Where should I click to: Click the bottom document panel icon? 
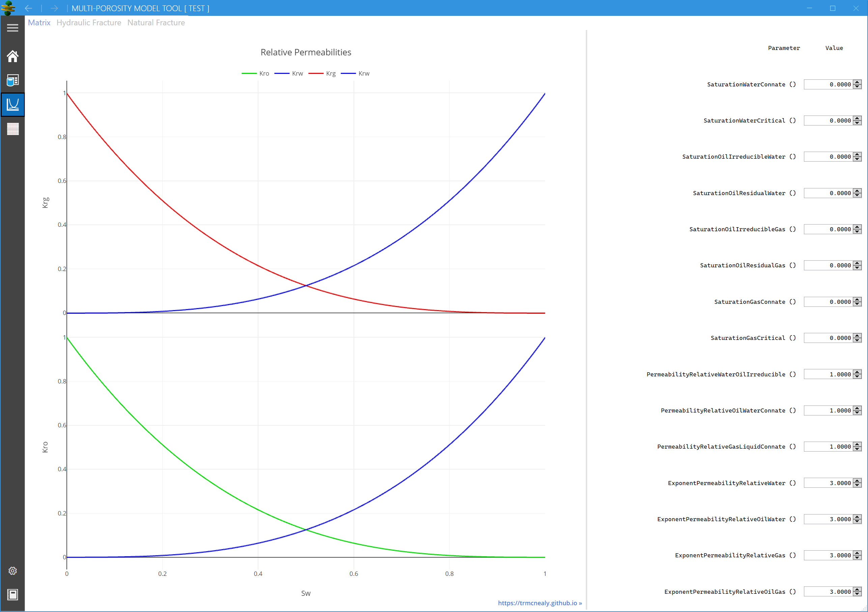12,594
